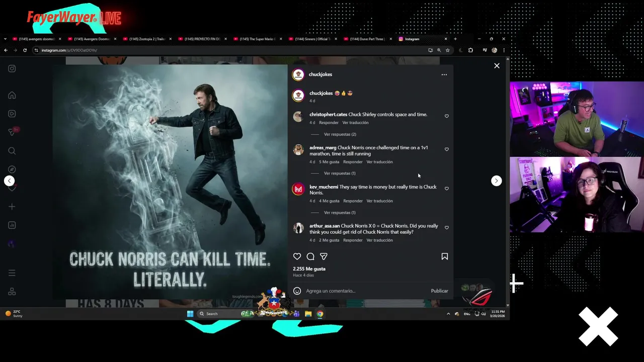Image resolution: width=644 pixels, height=362 pixels.
Task: Close the post overlay with X
Action: (x=497, y=66)
